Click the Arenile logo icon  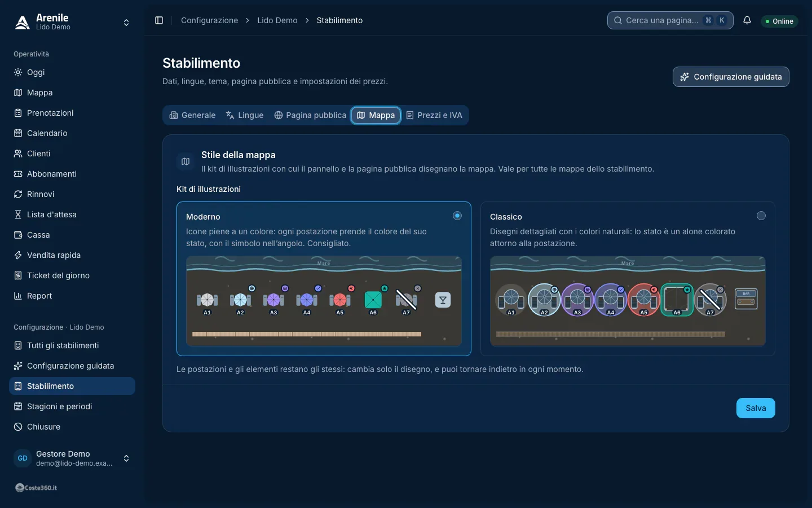click(22, 22)
